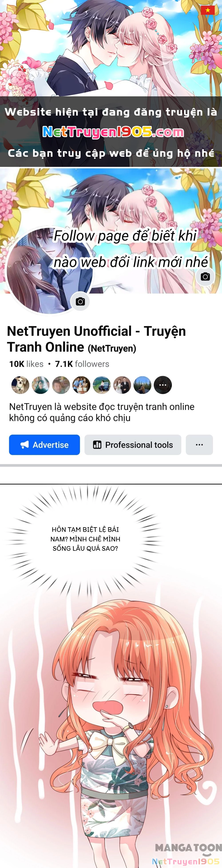Open the three-dot more options button

coord(199,445)
